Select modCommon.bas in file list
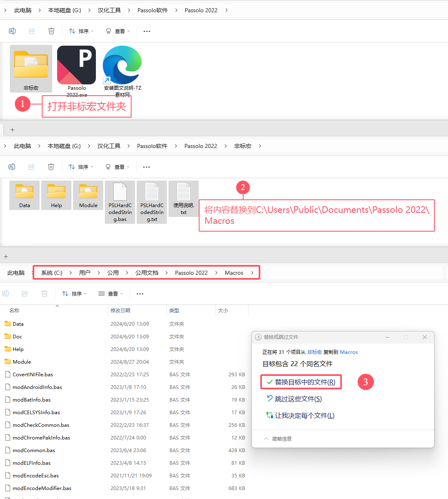The width and height of the screenshot is (448, 499). (124, 450)
